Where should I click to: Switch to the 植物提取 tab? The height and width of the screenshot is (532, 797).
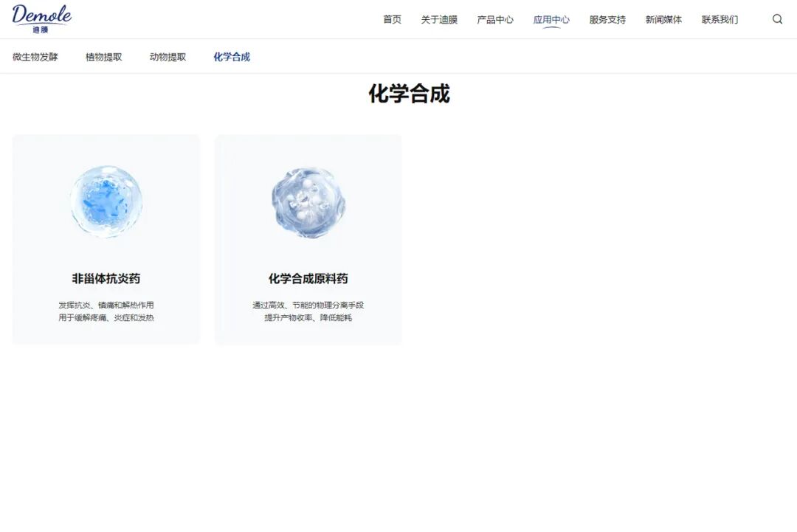(104, 57)
